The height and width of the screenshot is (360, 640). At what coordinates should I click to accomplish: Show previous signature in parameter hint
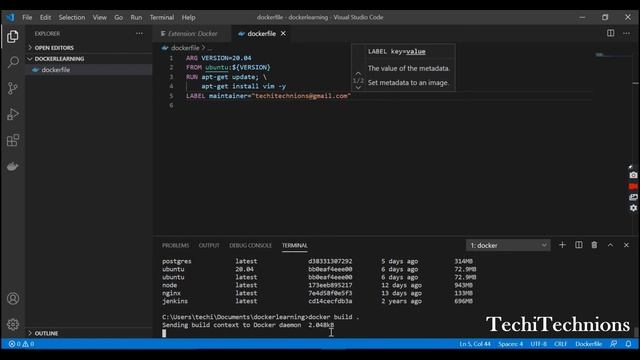tap(358, 73)
